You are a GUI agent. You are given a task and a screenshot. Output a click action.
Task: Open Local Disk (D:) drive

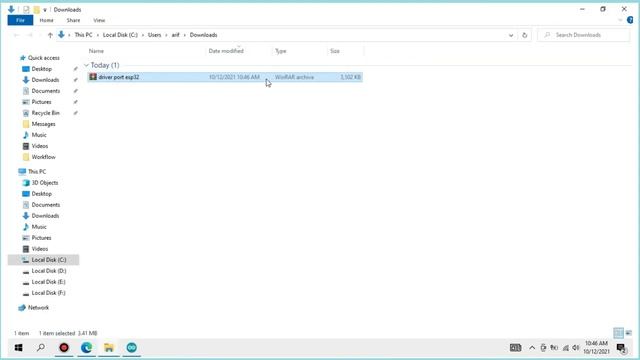coord(49,271)
